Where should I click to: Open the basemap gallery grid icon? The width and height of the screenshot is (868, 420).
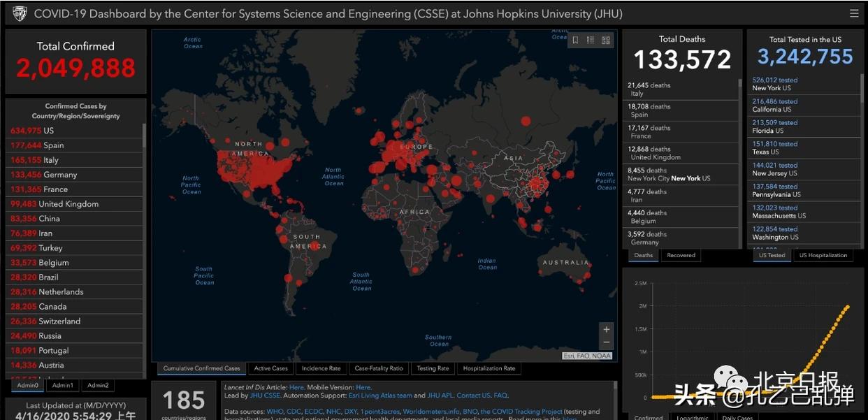[606, 41]
